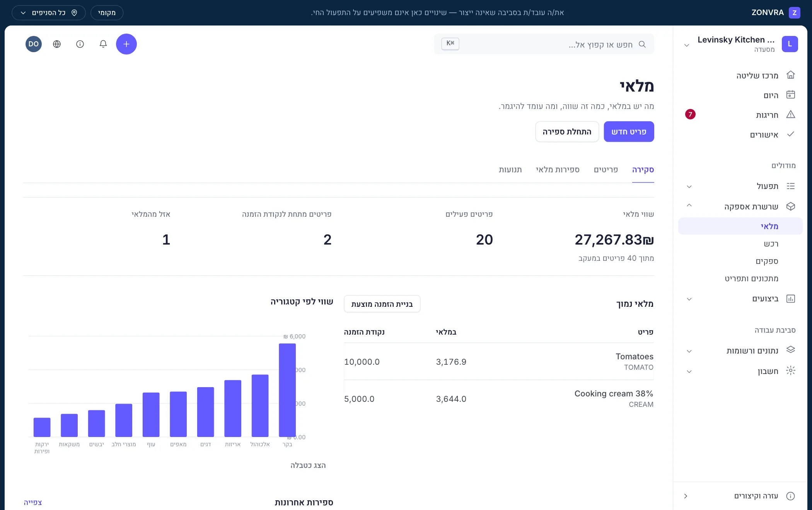Click the מקומי environment button
Viewport: 812px width, 510px height.
pyautogui.click(x=107, y=13)
